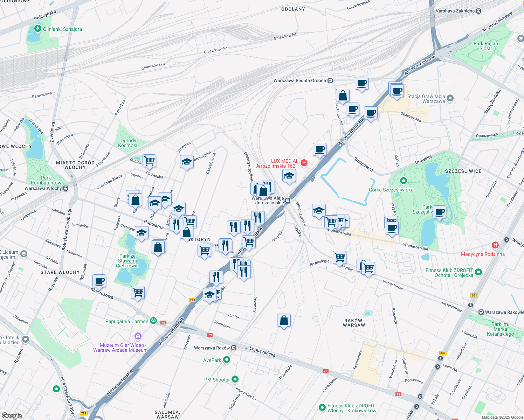Click the school marker beside Szczęsna street
The width and height of the screenshot is (524, 420).
pos(187,162)
